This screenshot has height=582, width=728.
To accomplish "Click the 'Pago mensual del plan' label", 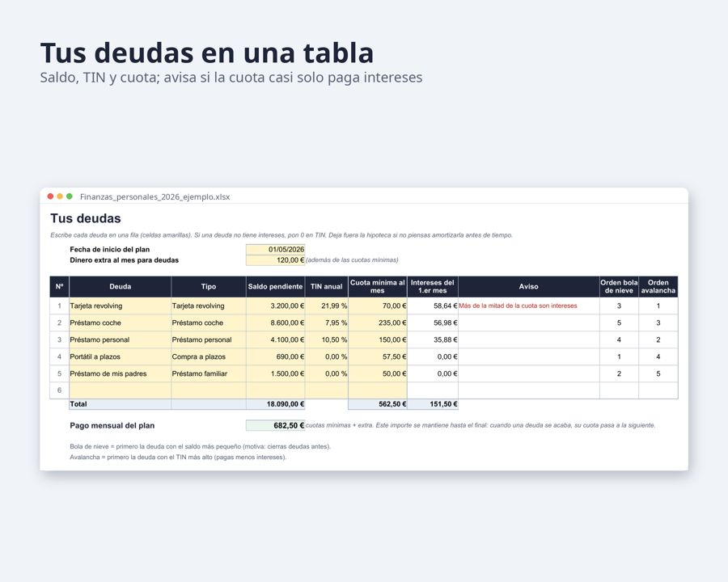I will tap(112, 426).
